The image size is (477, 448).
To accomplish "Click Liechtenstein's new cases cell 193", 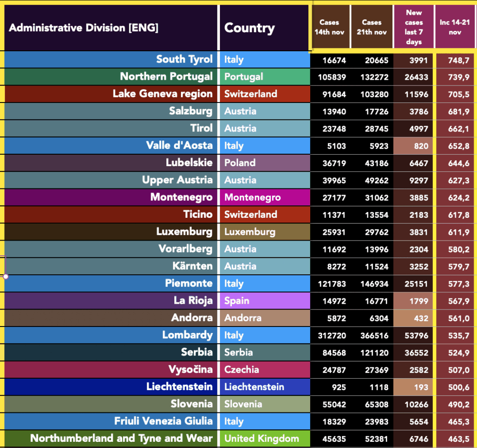I will coord(414,387).
